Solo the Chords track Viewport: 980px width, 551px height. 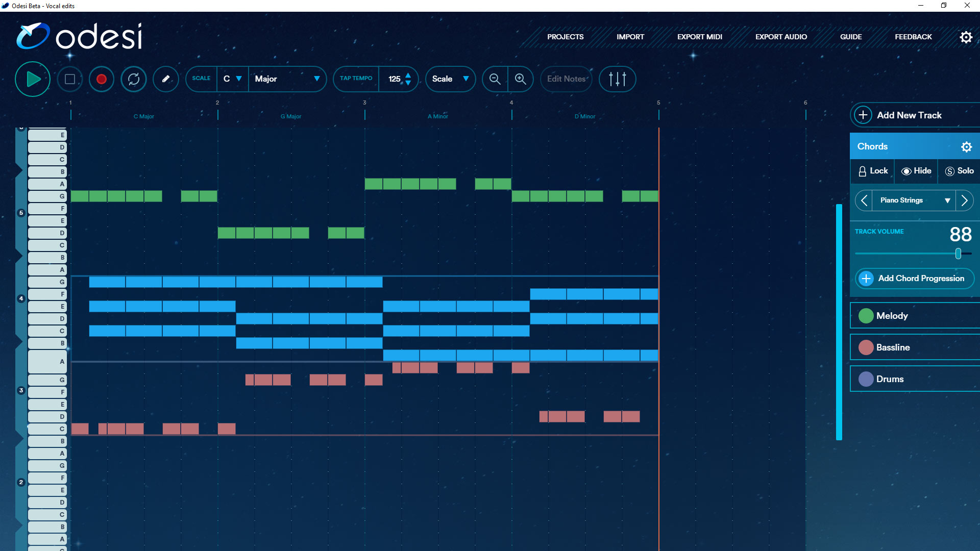point(959,171)
